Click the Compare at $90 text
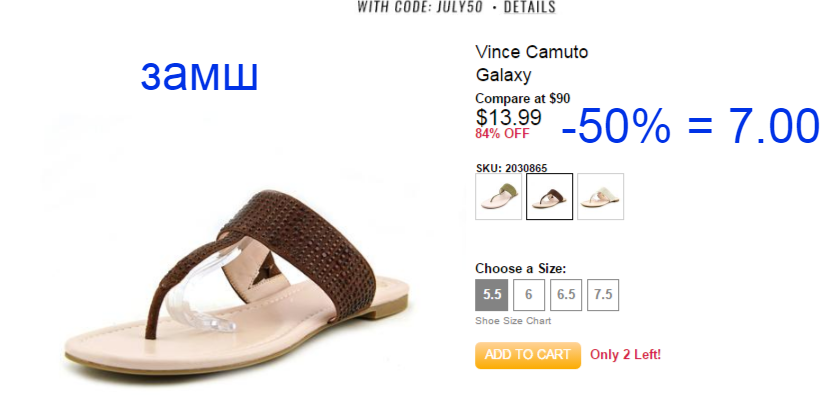838x395 pixels. tap(523, 98)
